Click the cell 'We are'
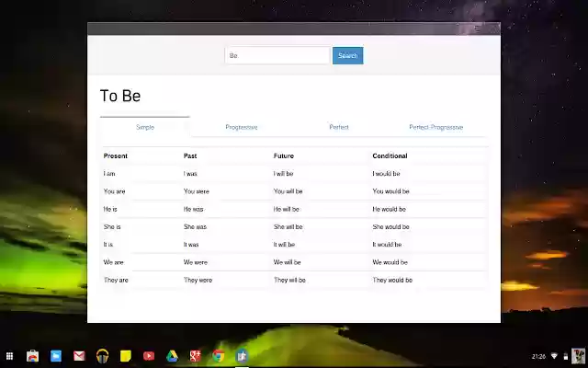Screen dimensions: 588x368 [113, 262]
